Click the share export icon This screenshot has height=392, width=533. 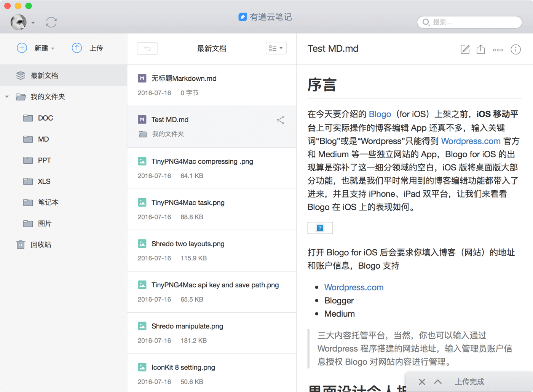481,49
